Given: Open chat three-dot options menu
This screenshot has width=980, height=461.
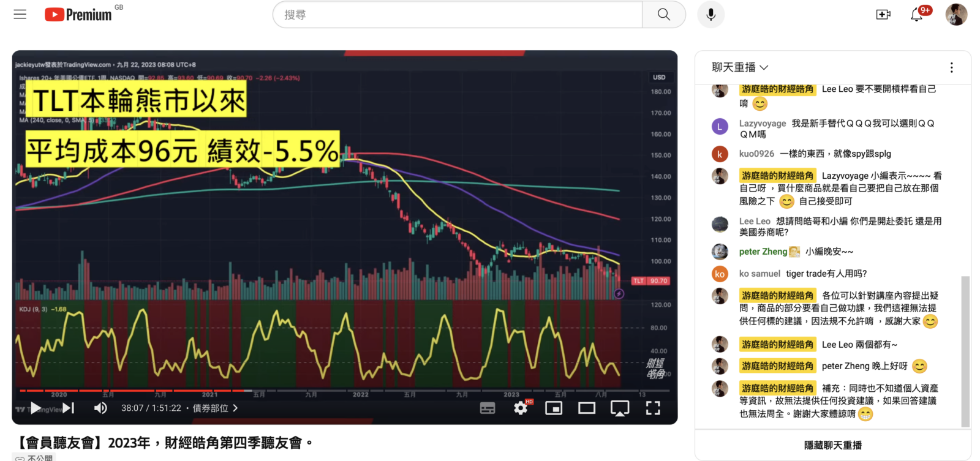Looking at the screenshot, I should coord(951,67).
